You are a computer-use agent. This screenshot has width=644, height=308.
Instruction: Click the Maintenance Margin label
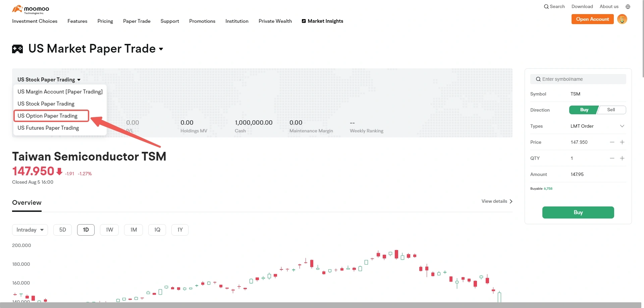[311, 131]
